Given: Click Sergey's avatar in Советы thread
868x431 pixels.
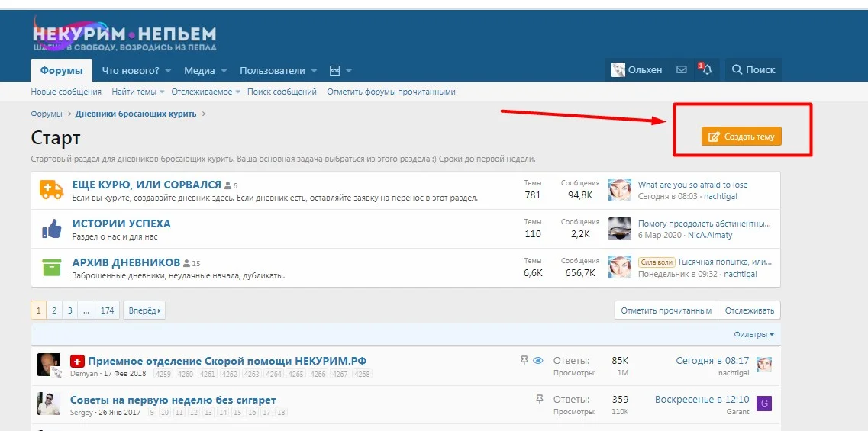Looking at the screenshot, I should click(49, 404).
